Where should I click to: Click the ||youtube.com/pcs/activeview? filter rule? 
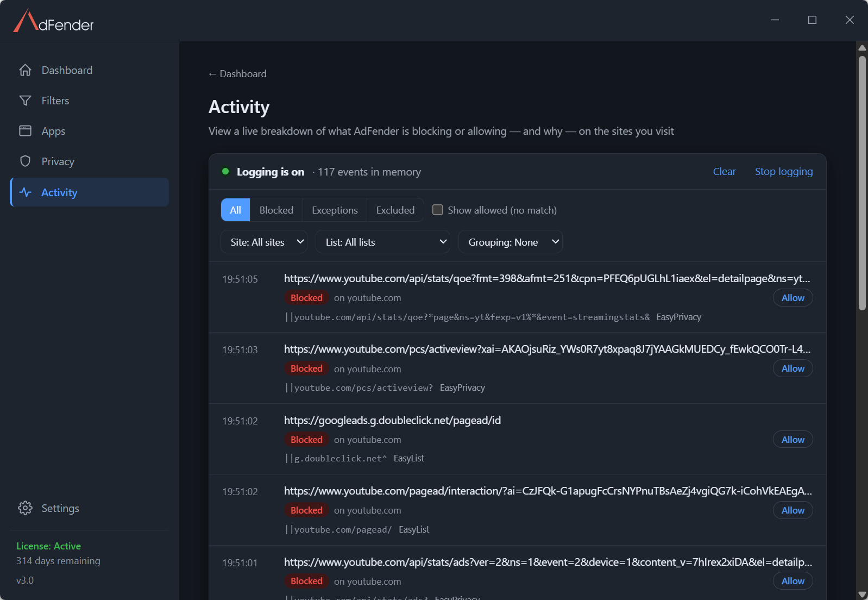[x=359, y=388]
